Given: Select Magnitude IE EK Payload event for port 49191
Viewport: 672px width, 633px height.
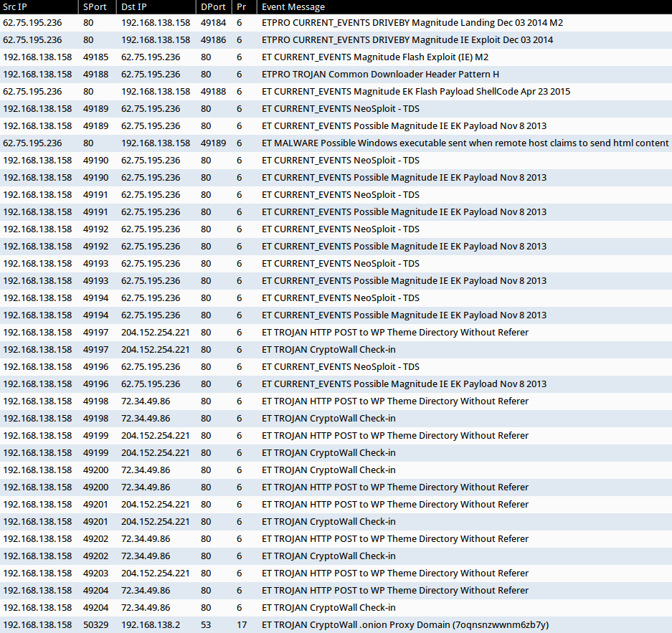Looking at the screenshot, I should (336, 212).
